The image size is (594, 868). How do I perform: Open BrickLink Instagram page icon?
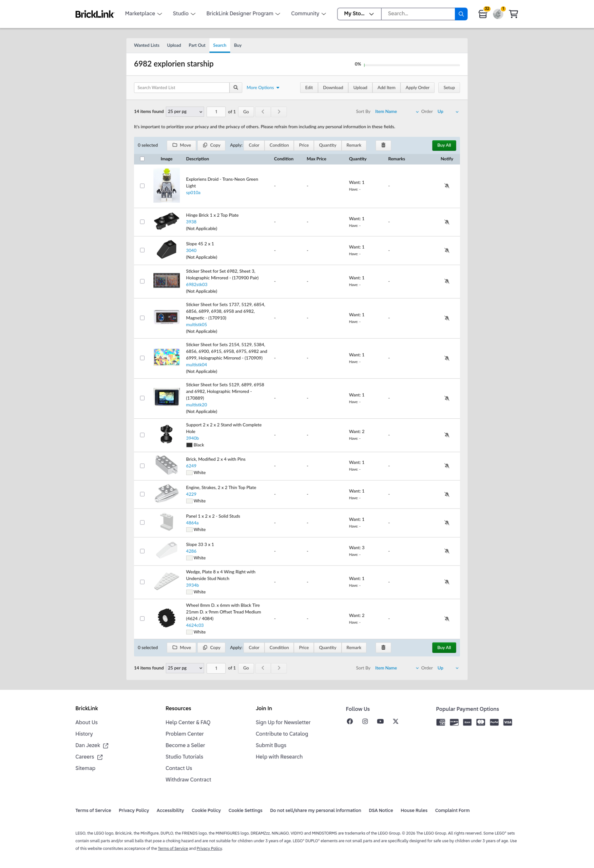[365, 721]
